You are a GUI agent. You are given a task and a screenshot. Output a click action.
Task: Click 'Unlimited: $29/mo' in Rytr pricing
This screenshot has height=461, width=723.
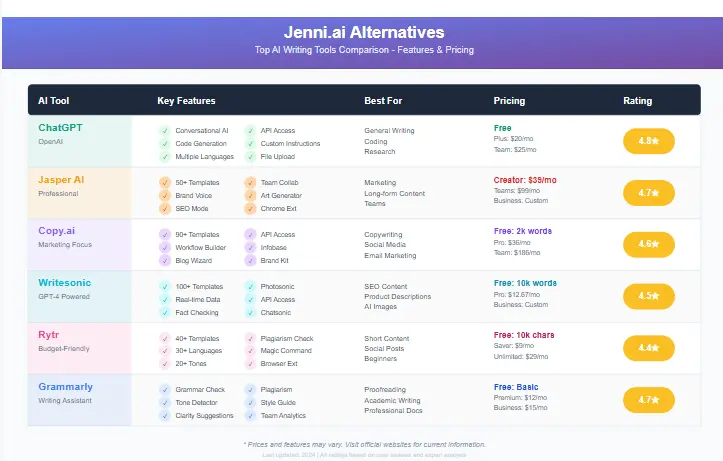click(521, 356)
